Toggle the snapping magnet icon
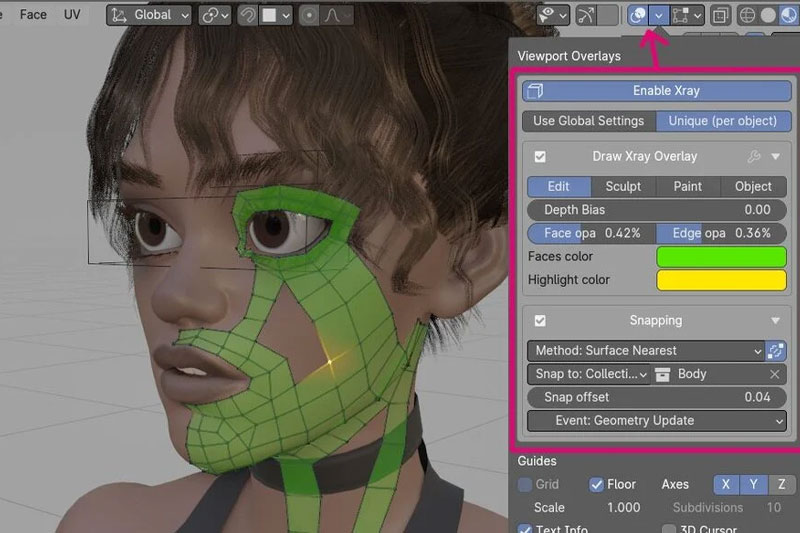The image size is (800, 533). click(x=247, y=15)
